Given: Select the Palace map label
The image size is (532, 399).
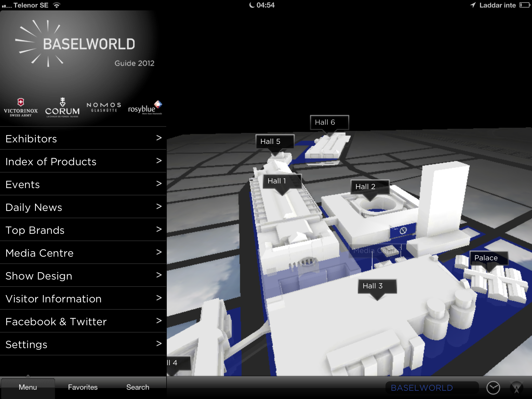Looking at the screenshot, I should tap(489, 258).
